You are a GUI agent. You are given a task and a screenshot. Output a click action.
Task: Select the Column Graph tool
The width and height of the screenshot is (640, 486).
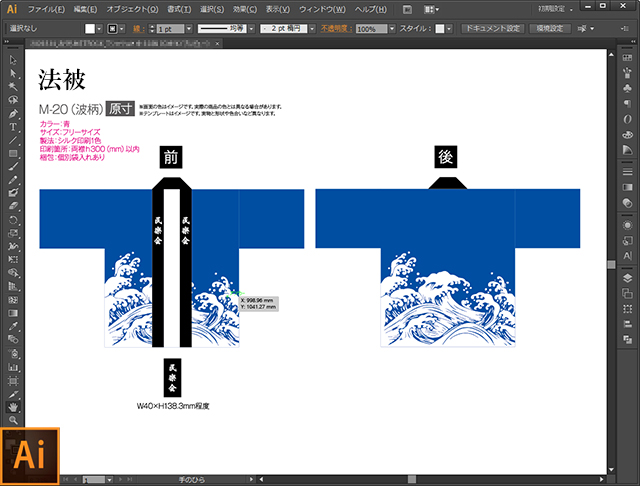point(13,367)
